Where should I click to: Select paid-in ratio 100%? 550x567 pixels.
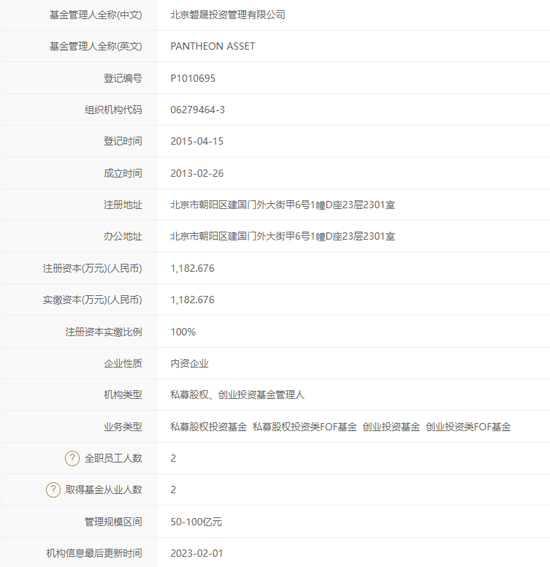pyautogui.click(x=183, y=332)
